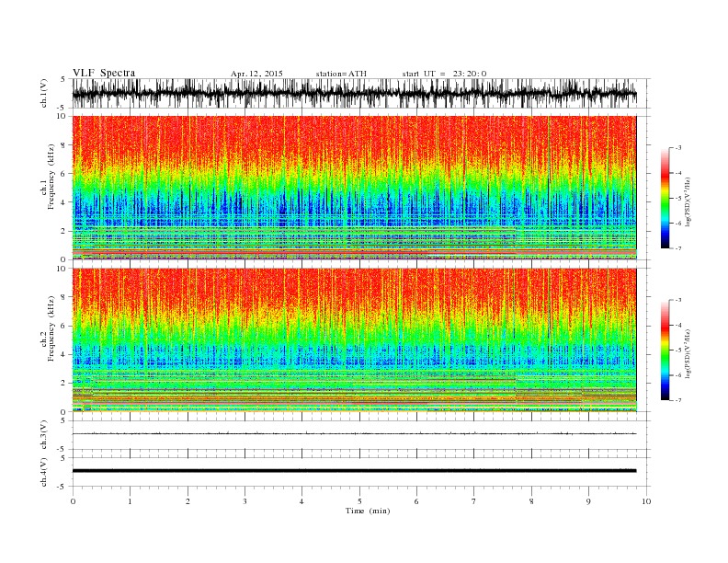Viewport: 728px width, 563px height.
Task: Click the thick ch.4 voltage trace
Action: click(x=354, y=471)
